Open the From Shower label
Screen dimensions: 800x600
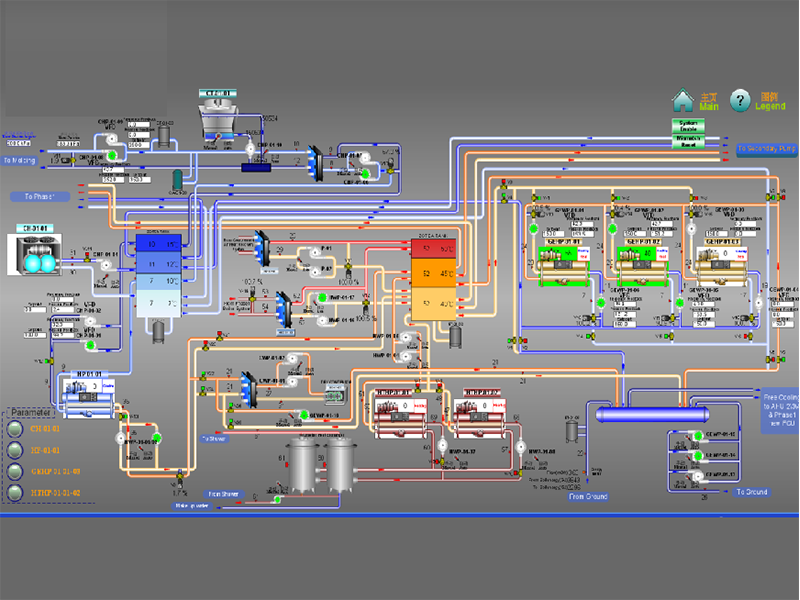[223, 494]
